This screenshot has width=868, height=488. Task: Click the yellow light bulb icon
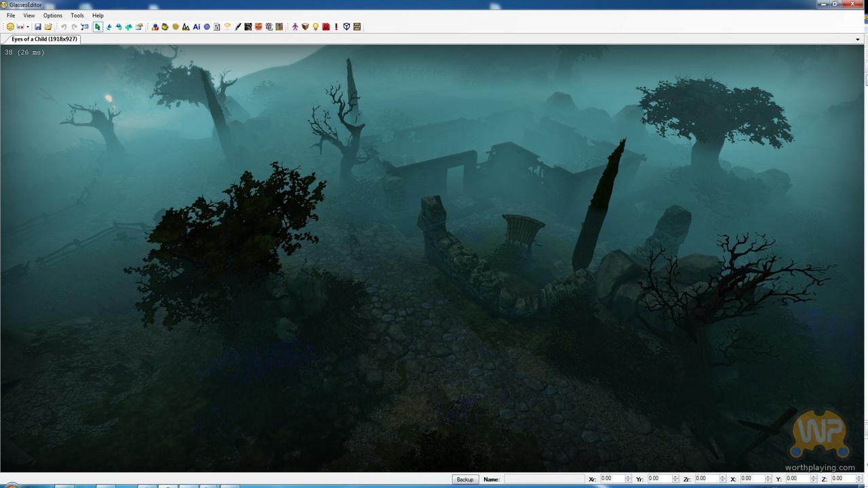click(315, 27)
